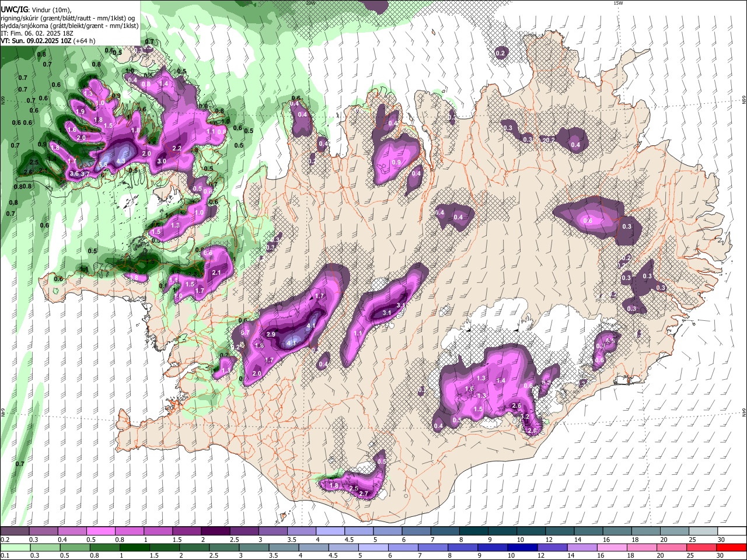Click the 'slydda/snjókoma' legend description line

[69, 26]
